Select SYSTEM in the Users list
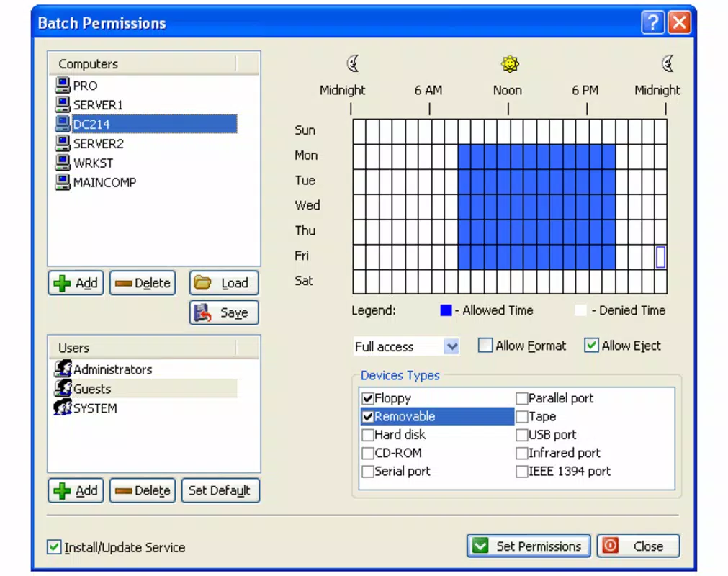728x576 pixels. [x=95, y=408]
